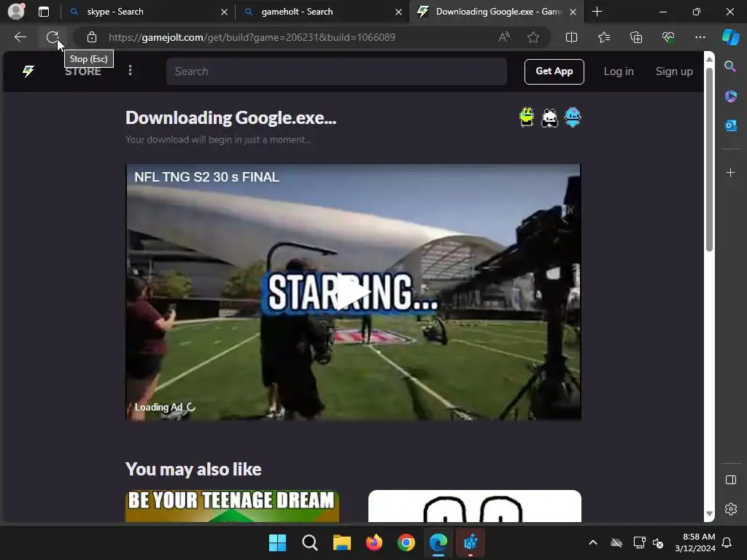Click the sidebar Search magnifier icon
The width and height of the screenshot is (747, 560).
pos(730,66)
